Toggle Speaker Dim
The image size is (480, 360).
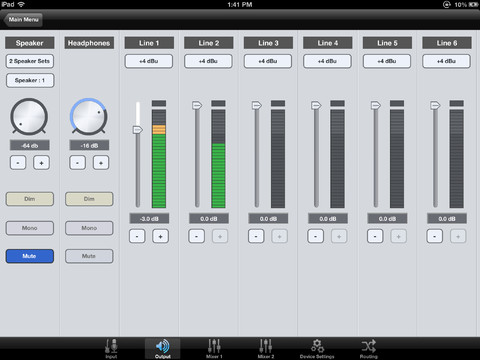[x=30, y=199]
